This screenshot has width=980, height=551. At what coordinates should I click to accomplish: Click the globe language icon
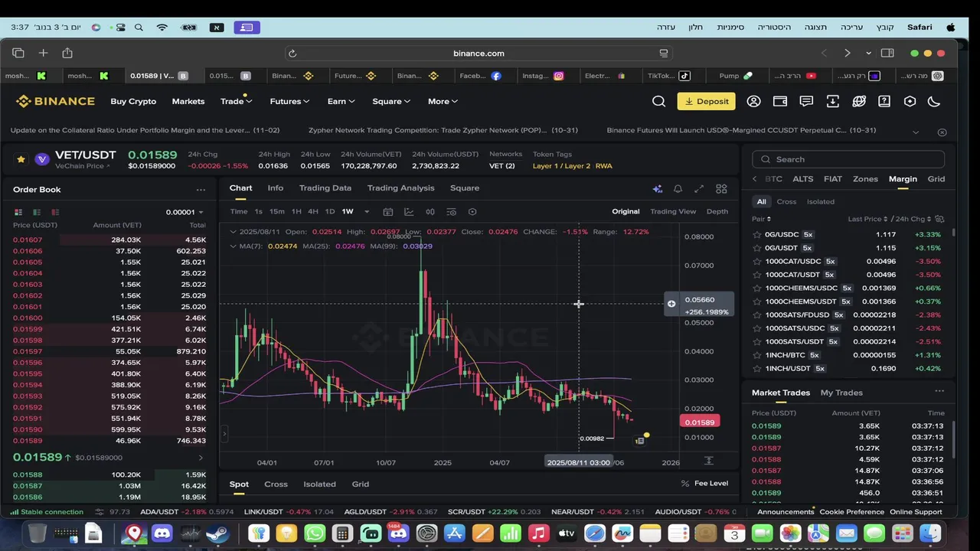tap(858, 101)
